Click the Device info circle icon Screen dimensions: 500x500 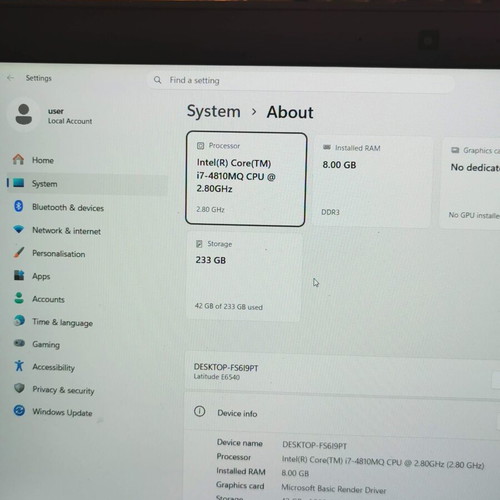[x=199, y=411]
